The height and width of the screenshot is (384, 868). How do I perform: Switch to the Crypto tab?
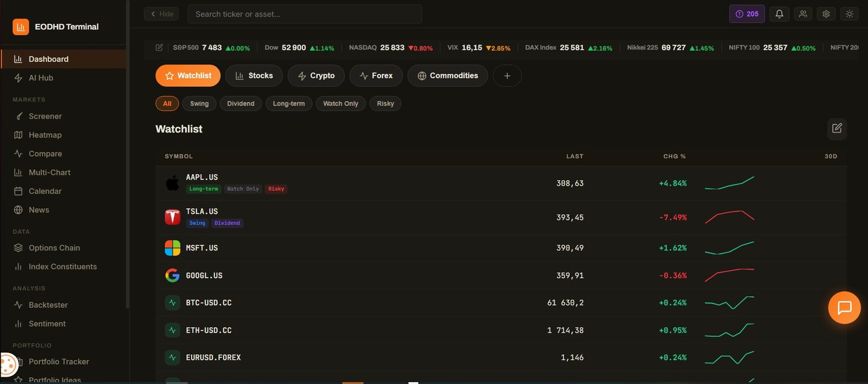point(316,76)
